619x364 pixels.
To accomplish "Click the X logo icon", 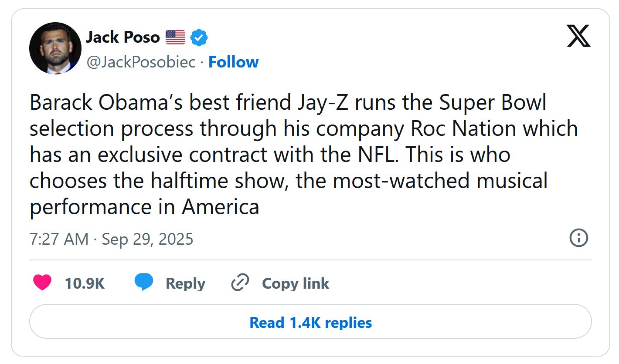I will [x=578, y=36].
